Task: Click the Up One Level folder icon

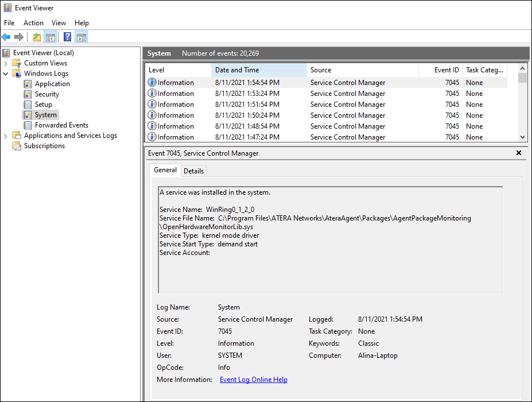Action: pos(37,37)
